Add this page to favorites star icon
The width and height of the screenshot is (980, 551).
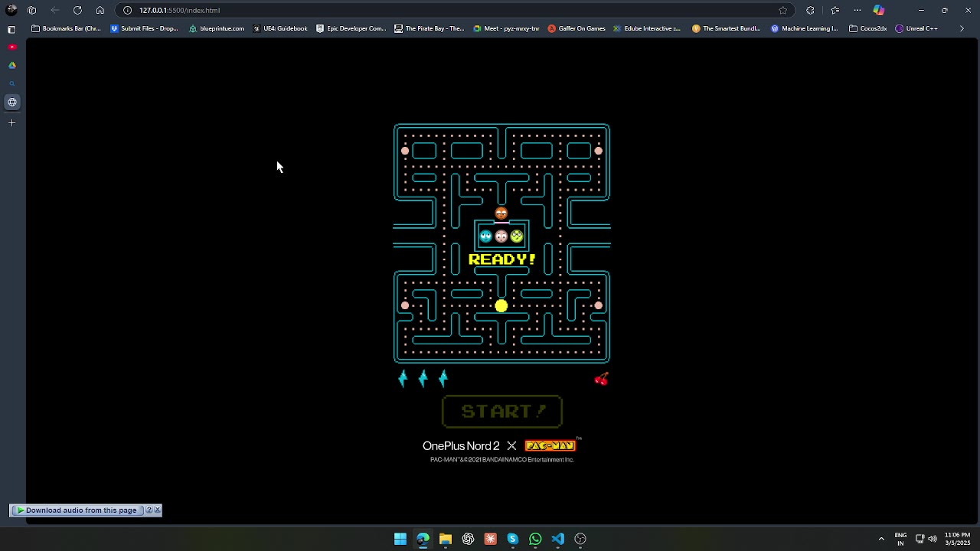coord(782,10)
